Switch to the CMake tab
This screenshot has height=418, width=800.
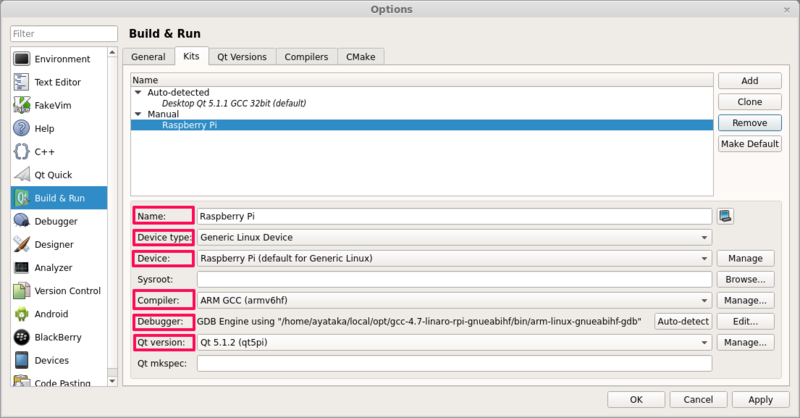361,57
